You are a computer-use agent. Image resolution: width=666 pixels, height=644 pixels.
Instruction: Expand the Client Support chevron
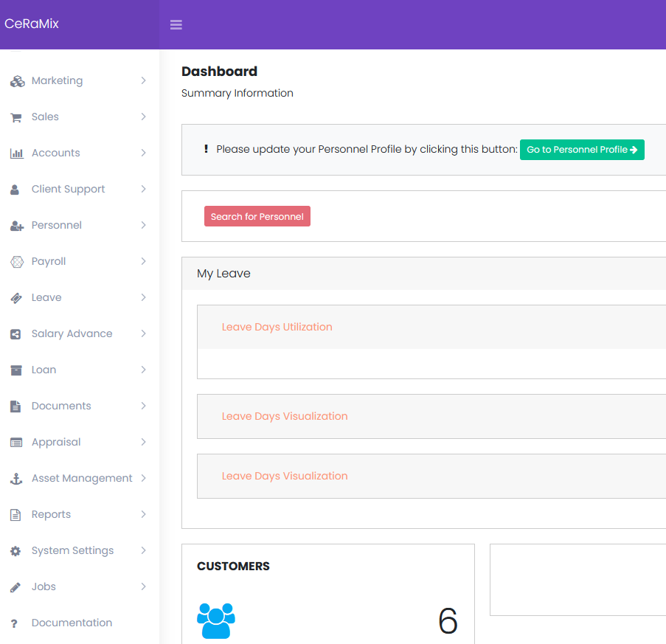pos(144,189)
